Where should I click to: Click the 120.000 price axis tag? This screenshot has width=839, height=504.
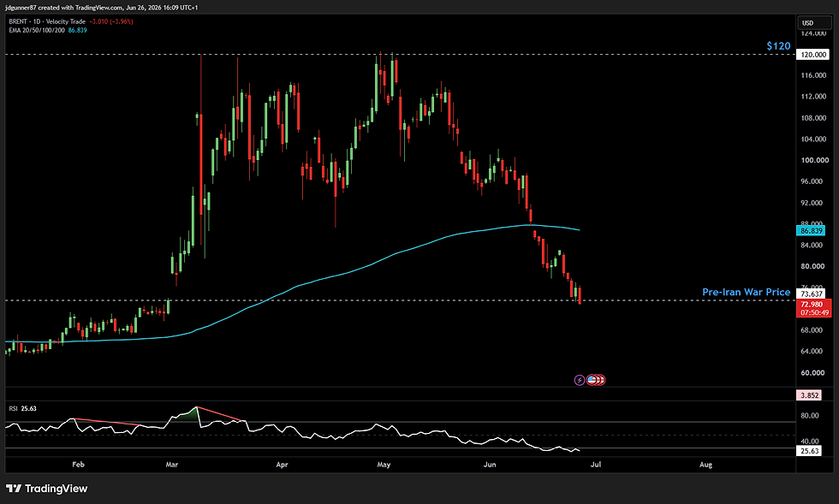pos(813,55)
